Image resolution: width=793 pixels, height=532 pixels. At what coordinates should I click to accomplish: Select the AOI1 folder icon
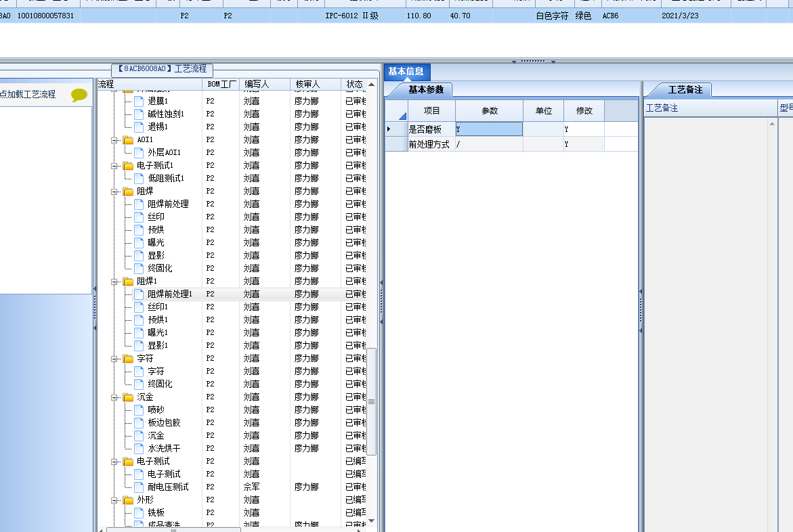(x=128, y=139)
